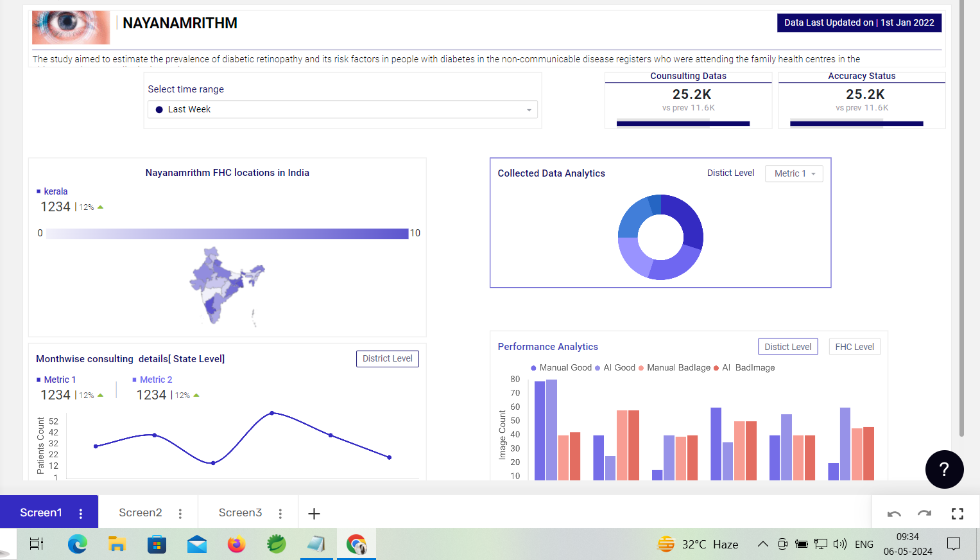Screen dimensions: 980x560
Task: Launch Microsoft Edge from the taskbar
Action: pyautogui.click(x=78, y=544)
